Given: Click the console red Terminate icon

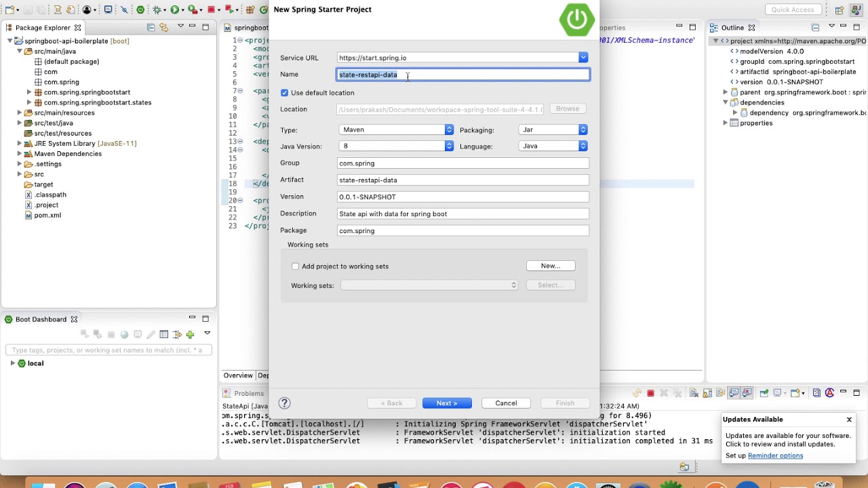Looking at the screenshot, I should click(x=650, y=393).
